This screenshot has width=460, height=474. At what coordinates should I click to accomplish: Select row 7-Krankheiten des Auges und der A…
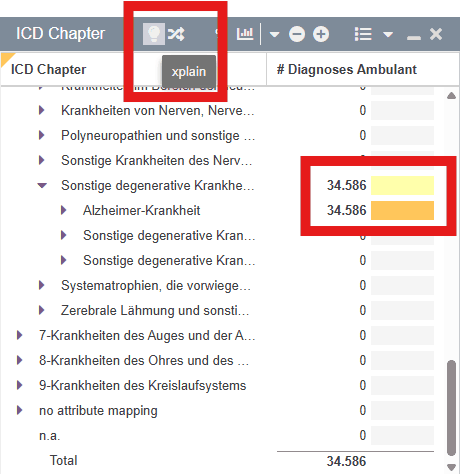(x=147, y=335)
